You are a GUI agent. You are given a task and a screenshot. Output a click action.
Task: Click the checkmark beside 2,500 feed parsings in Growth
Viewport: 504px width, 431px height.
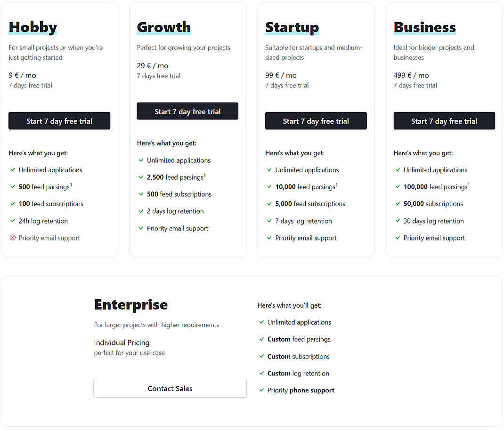[141, 177]
